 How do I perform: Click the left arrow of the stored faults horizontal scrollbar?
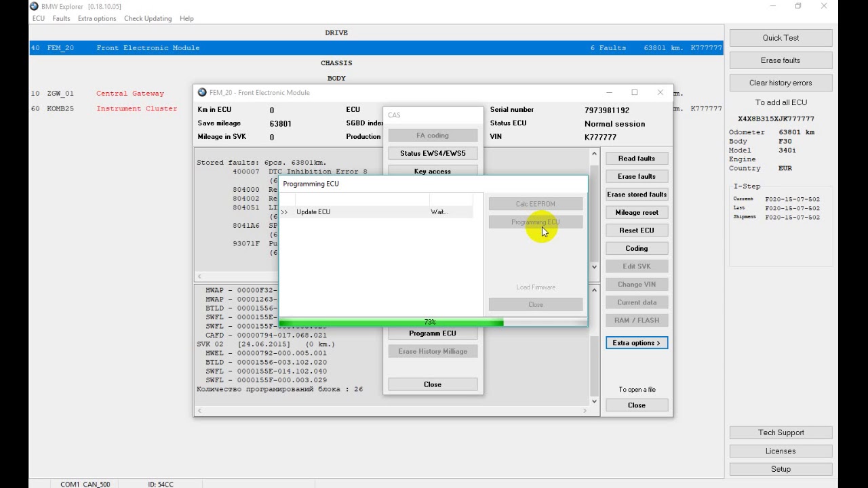(199, 276)
